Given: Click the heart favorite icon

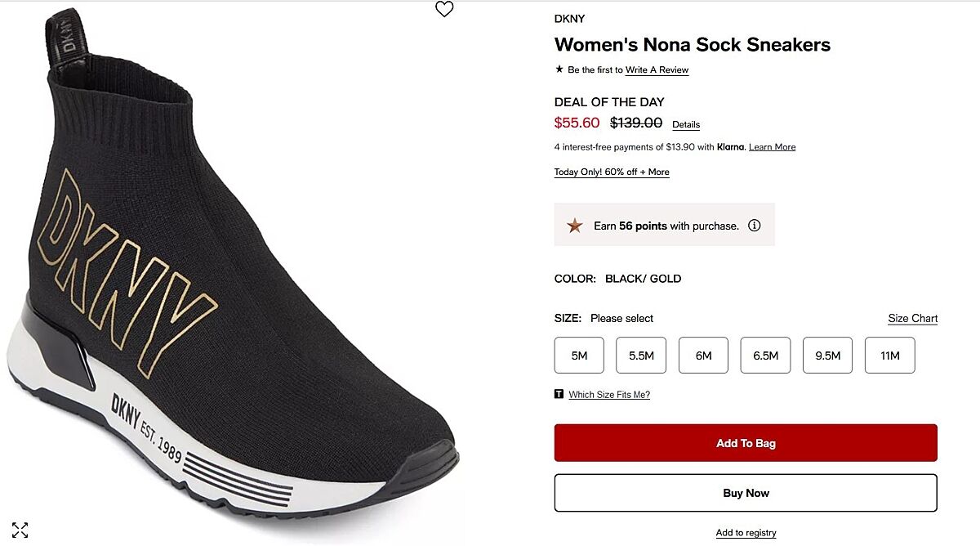Looking at the screenshot, I should pos(444,9).
